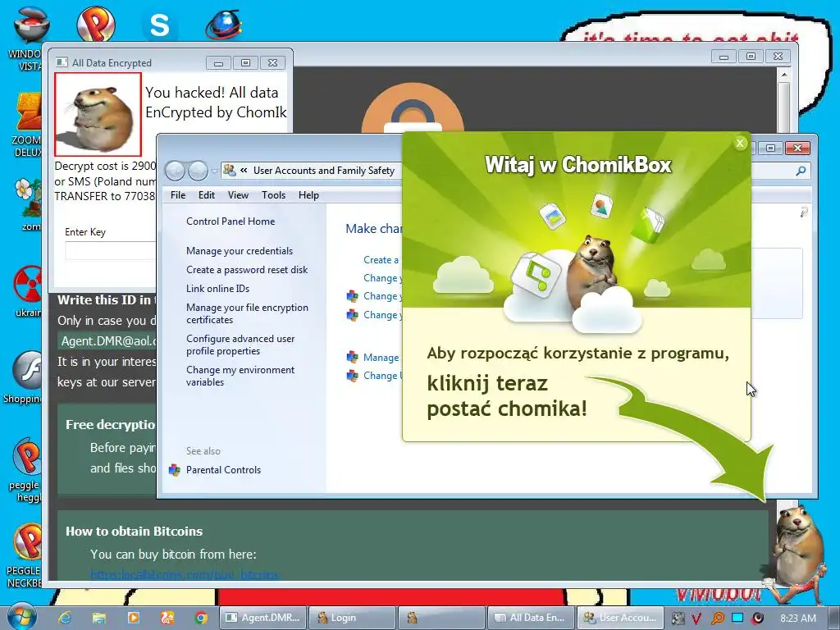840x630 pixels.
Task: Open the localbitcoins buy bitcoins link
Action: 185,575
